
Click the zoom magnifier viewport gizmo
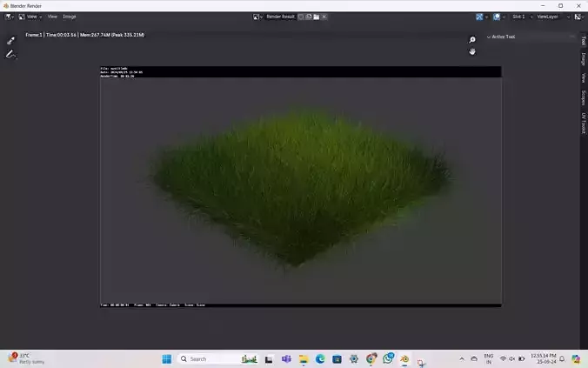472,40
